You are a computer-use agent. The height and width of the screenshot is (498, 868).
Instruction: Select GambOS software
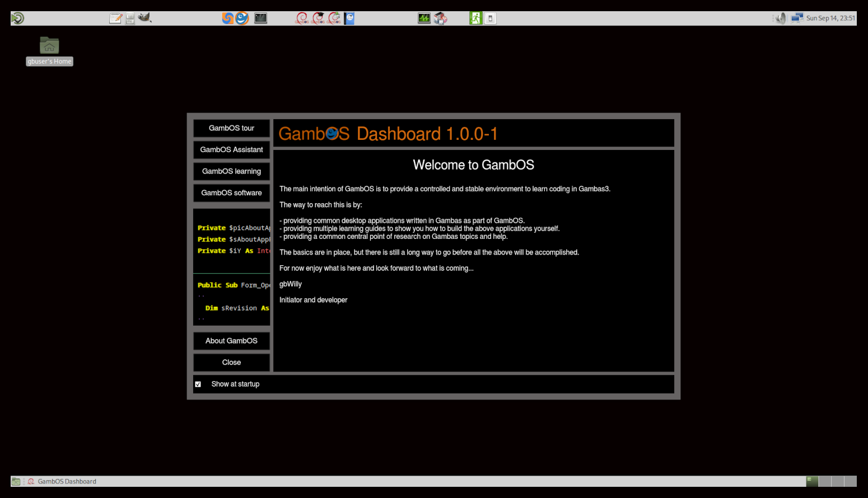(x=231, y=193)
